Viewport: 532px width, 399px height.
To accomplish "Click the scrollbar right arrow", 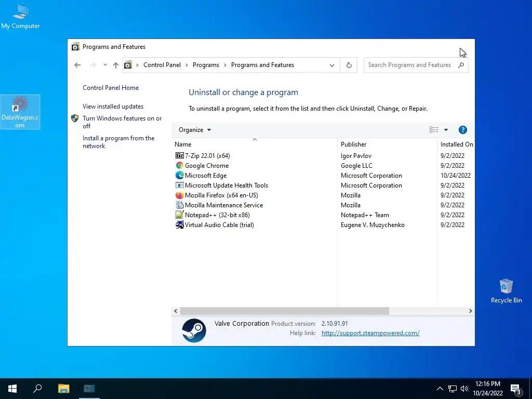I will [470, 311].
